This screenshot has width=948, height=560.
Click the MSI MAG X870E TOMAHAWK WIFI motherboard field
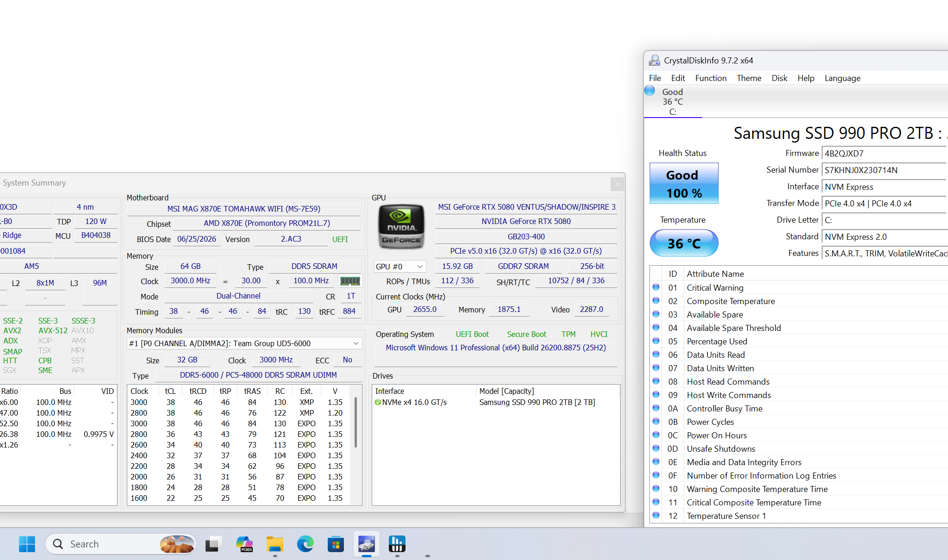pyautogui.click(x=243, y=209)
